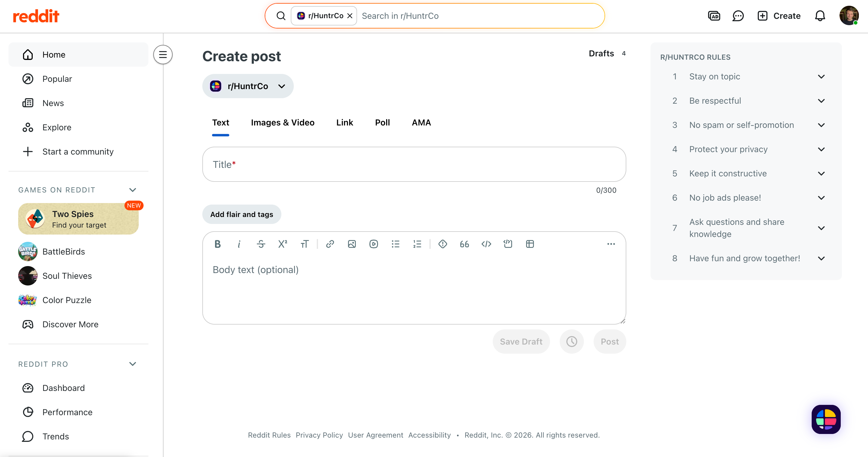Open notifications bell icon
The width and height of the screenshot is (868, 457).
click(x=820, y=16)
